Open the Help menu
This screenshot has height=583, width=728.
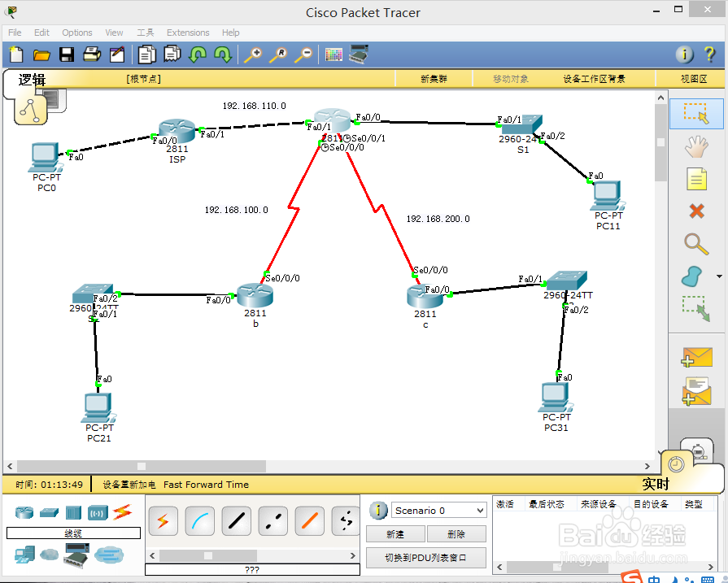point(230,33)
